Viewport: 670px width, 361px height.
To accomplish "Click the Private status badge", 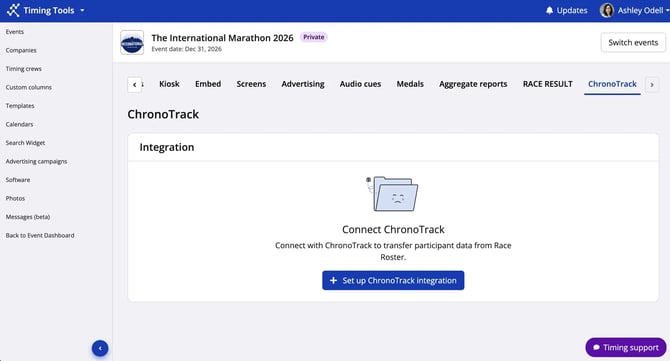I will 314,37.
